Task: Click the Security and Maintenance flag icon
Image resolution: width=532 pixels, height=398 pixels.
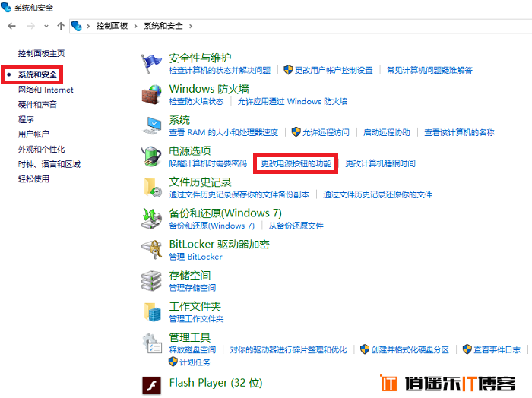Action: click(151, 63)
